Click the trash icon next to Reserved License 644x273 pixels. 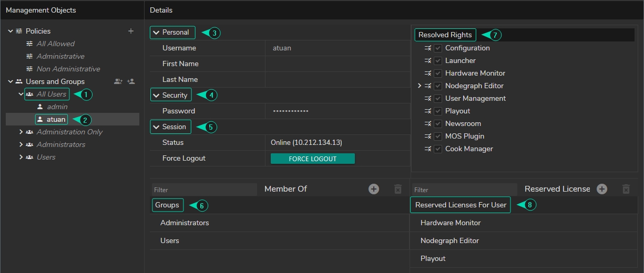pos(626,189)
